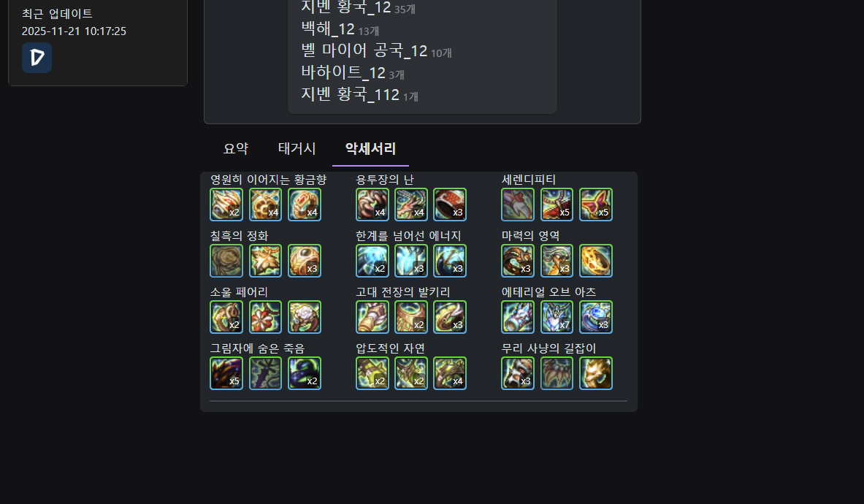Image resolution: width=864 pixels, height=504 pixels.
Task: Click the 바하이트_12 list entry
Action: click(x=353, y=73)
